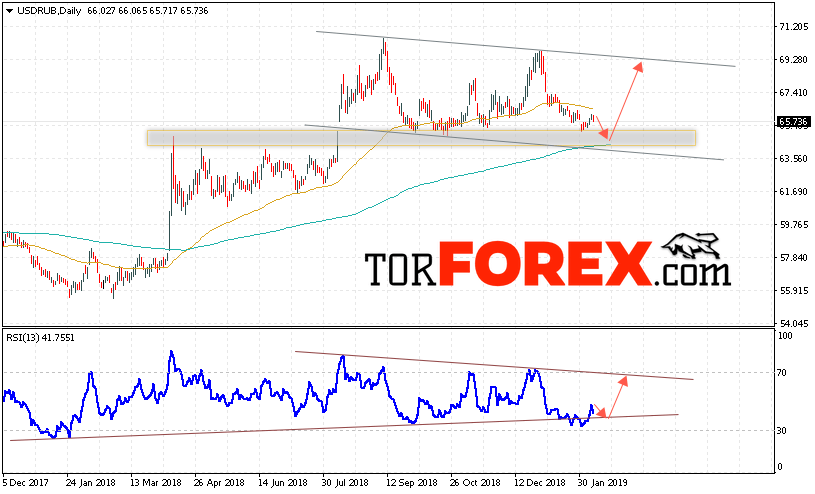Click the 63.560 price axis label

[794, 159]
